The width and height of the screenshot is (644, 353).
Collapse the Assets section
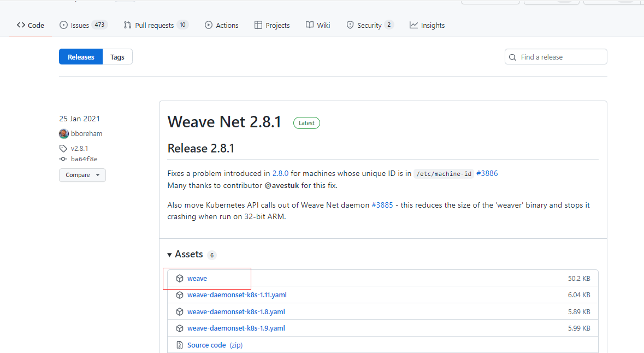[x=185, y=255]
